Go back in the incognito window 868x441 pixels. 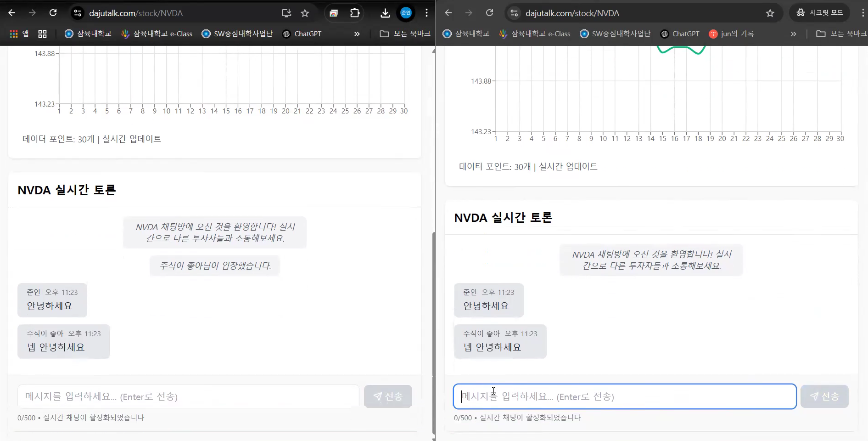(x=448, y=13)
